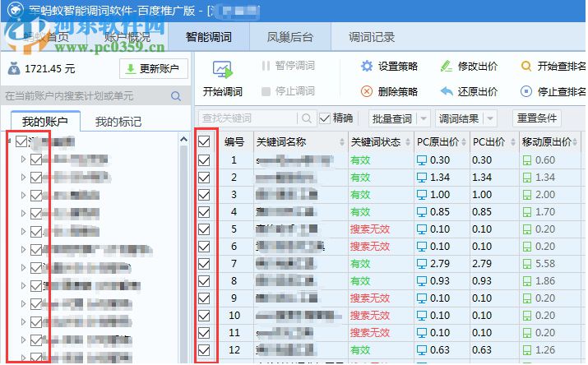This screenshot has width=588, height=365.
Task: Expand the first plan in account tree
Action: pos(23,159)
